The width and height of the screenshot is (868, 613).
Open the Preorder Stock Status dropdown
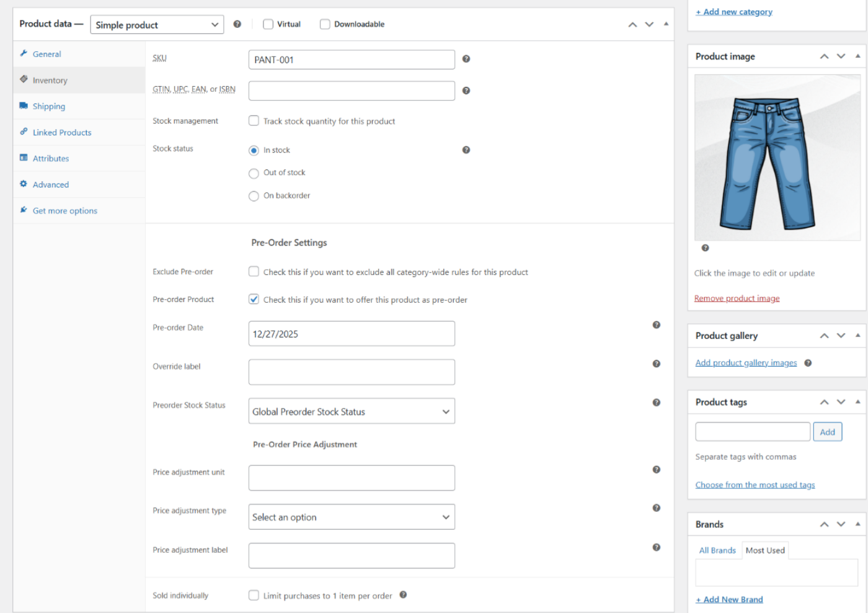[x=351, y=411]
